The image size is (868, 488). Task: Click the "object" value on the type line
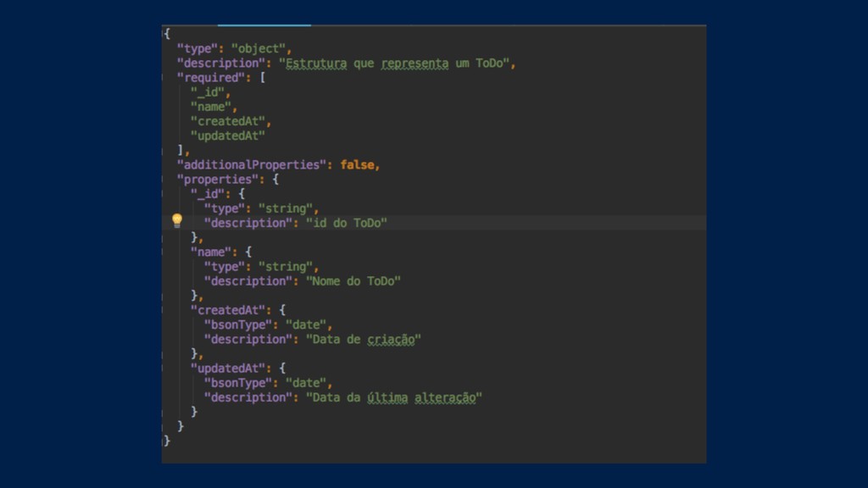tap(258, 48)
